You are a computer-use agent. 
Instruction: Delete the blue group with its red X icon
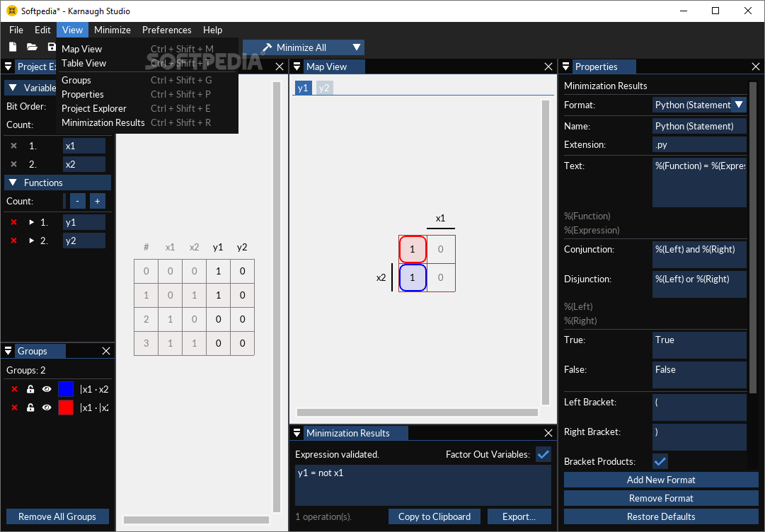click(x=15, y=389)
